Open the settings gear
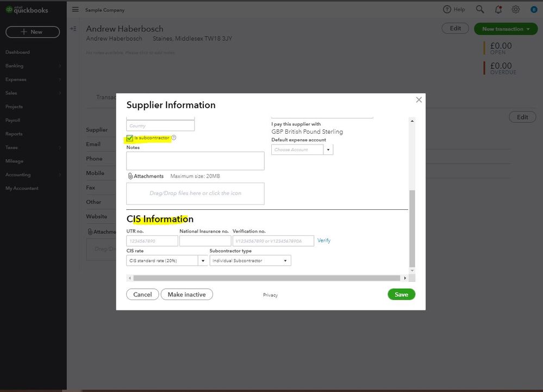The width and height of the screenshot is (543, 392). [516, 10]
